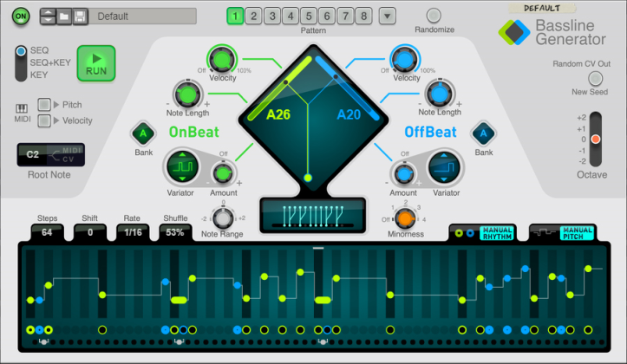Click the Octave slider handle
This screenshot has width=627, height=364.
596,139
